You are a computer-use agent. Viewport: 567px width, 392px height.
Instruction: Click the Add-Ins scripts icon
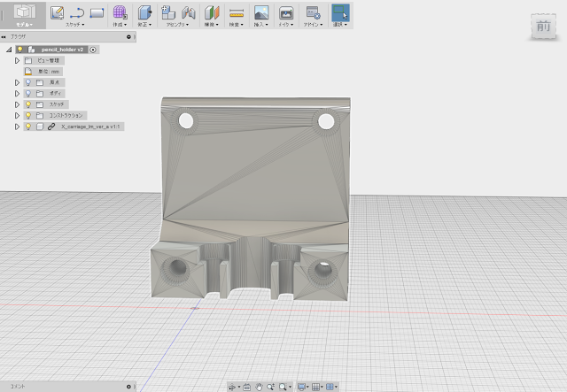313,12
